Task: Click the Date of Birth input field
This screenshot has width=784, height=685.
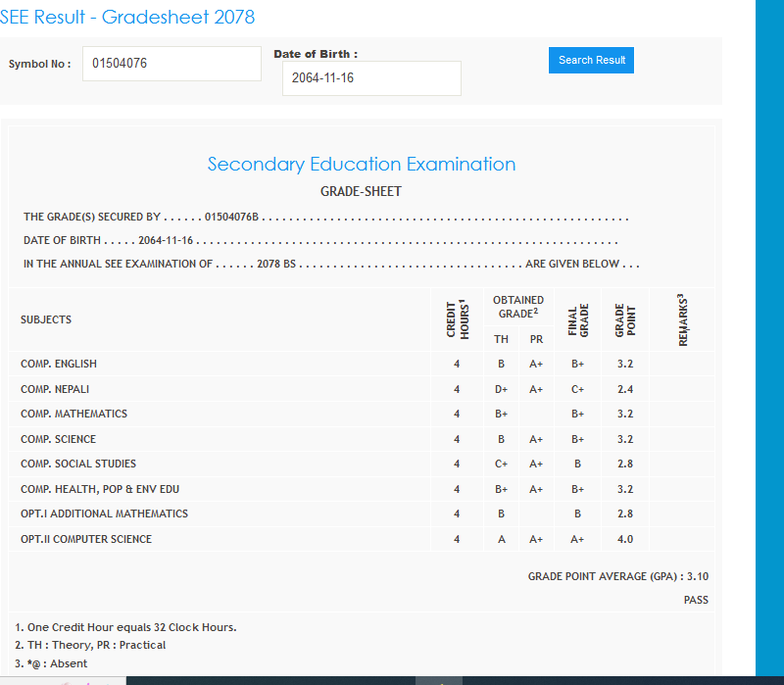Action: (x=371, y=78)
